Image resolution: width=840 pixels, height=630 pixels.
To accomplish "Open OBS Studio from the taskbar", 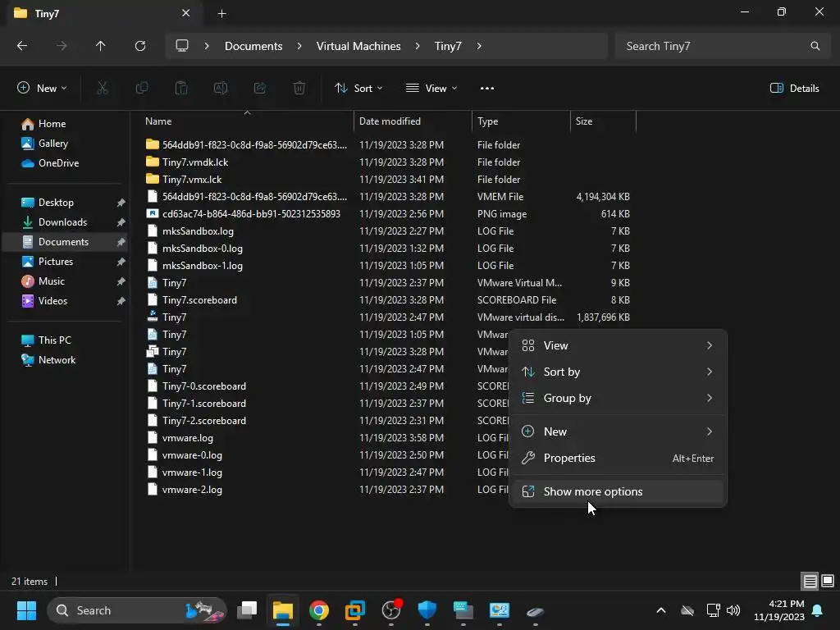I will pyautogui.click(x=391, y=610).
